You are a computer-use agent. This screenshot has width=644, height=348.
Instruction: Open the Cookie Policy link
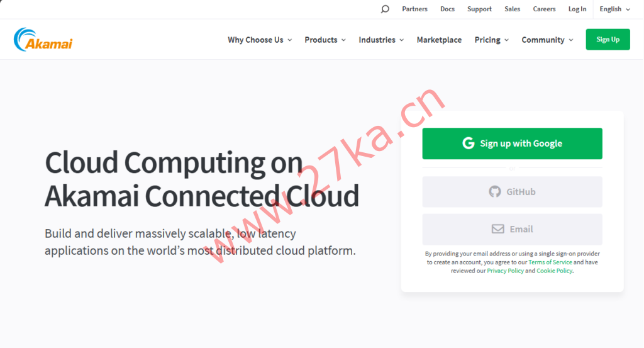coord(554,271)
